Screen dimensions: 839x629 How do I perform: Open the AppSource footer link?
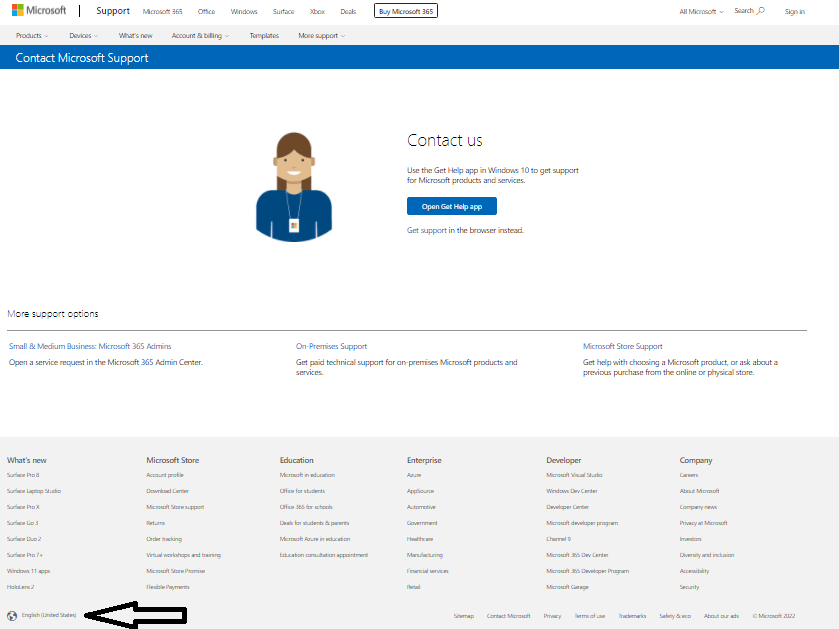pos(421,491)
